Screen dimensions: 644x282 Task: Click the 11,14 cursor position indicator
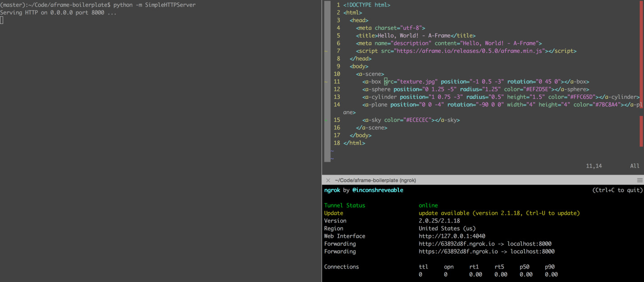(x=594, y=166)
